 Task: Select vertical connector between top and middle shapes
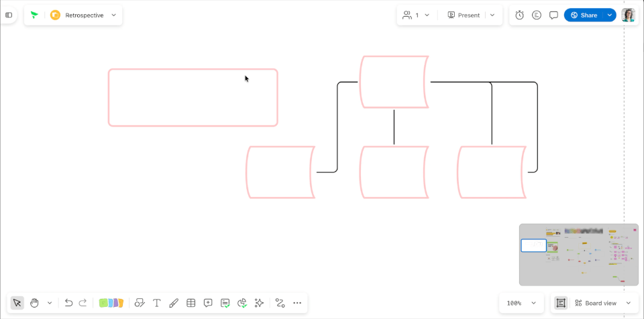point(394,127)
